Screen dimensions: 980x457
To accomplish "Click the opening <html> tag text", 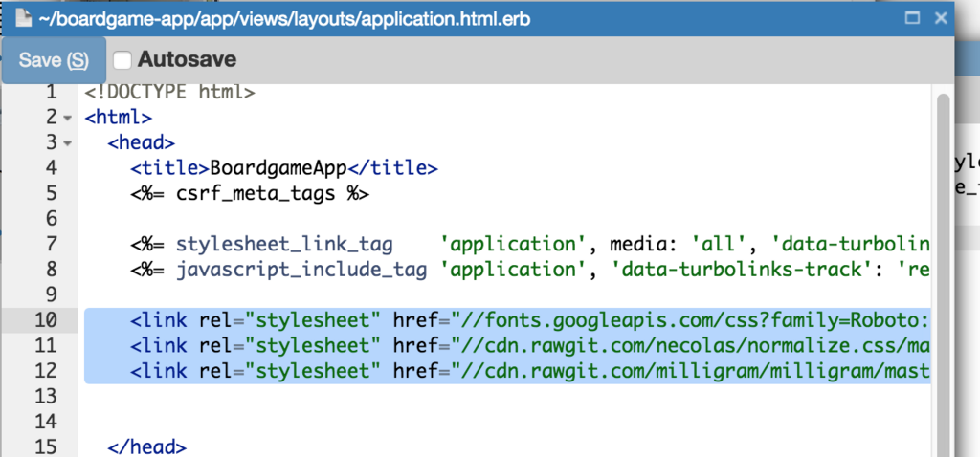I will tap(119, 118).
